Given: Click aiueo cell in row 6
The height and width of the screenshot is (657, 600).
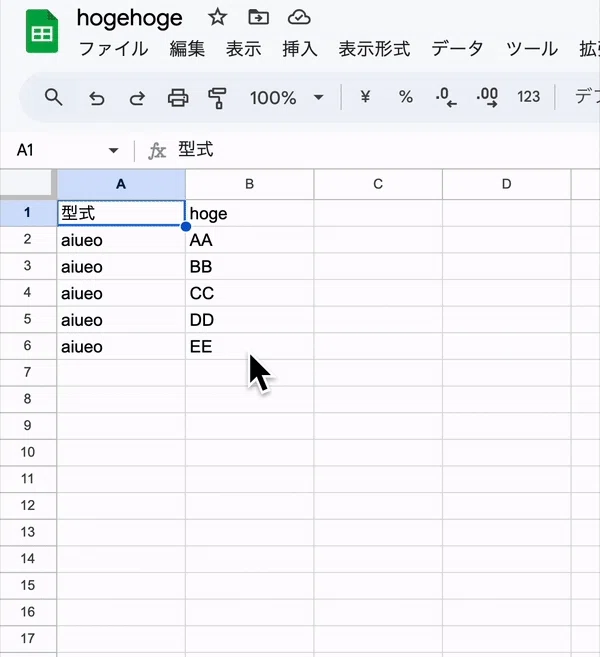Looking at the screenshot, I should point(121,347).
